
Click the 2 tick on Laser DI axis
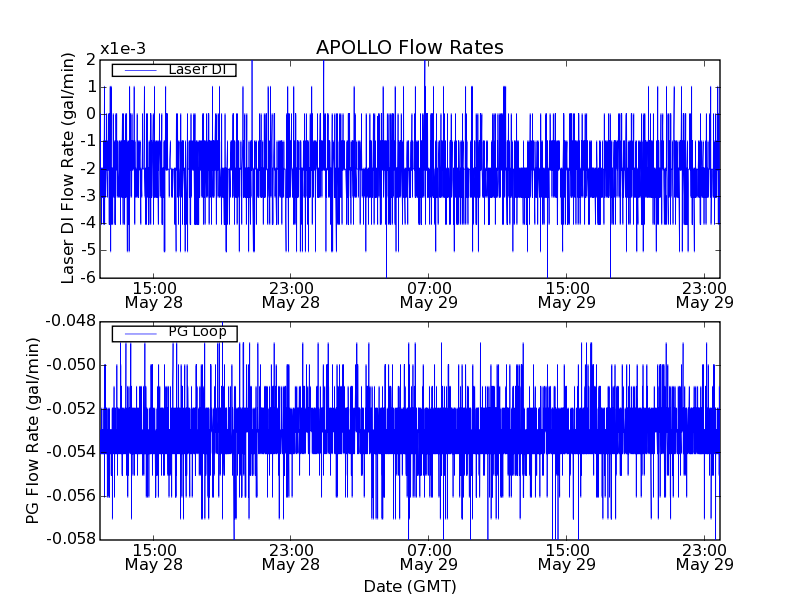pyautogui.click(x=90, y=60)
